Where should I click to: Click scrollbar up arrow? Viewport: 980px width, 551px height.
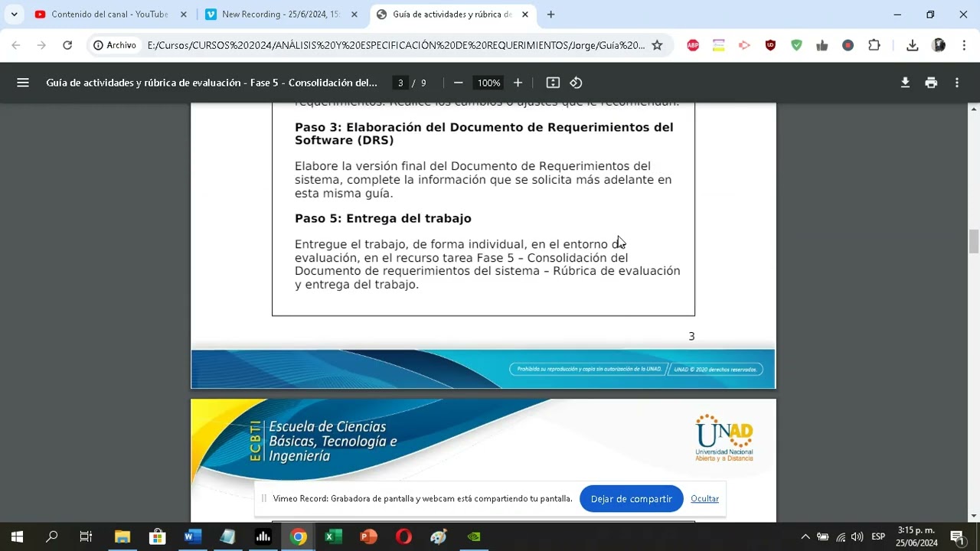point(974,109)
